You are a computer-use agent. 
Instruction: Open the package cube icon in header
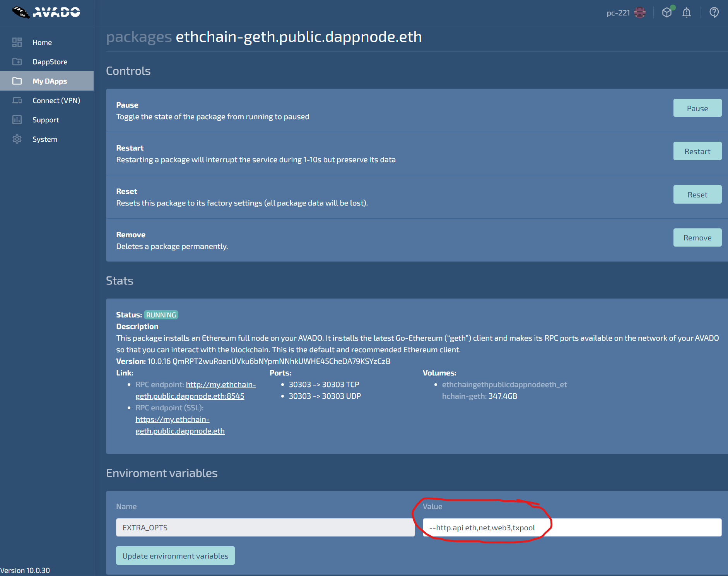tap(667, 13)
